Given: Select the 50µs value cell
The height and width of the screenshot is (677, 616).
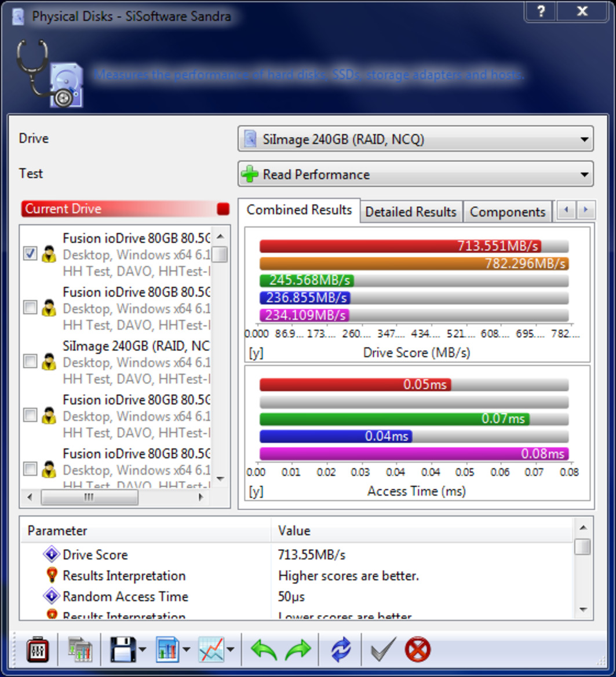Looking at the screenshot, I should coord(291,597).
